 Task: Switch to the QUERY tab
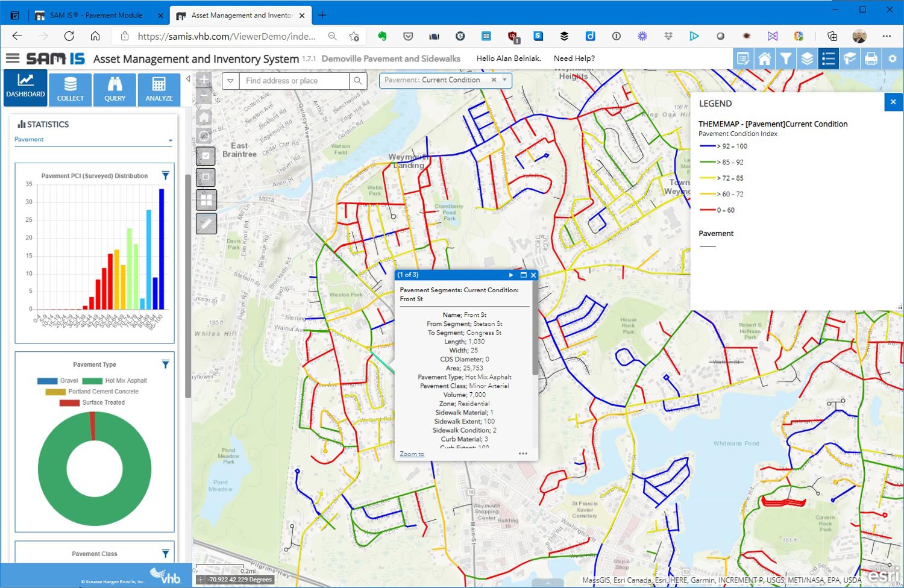pos(115,89)
